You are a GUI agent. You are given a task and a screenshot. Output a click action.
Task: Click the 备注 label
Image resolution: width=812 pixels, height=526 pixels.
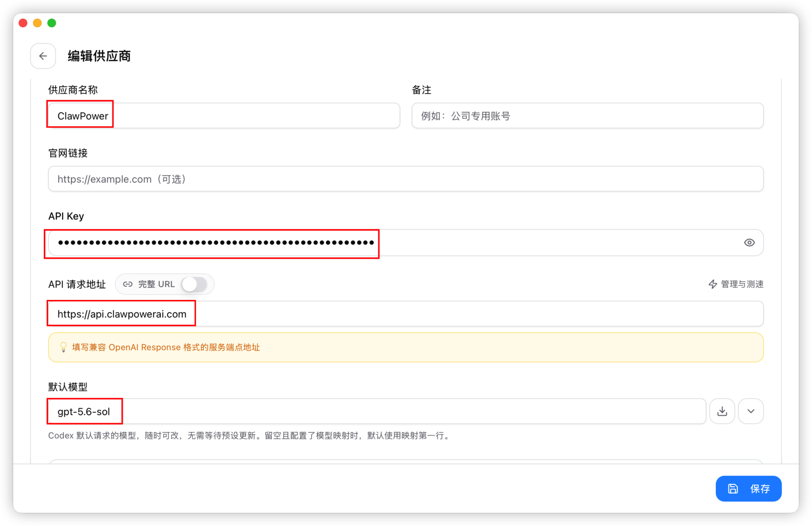422,90
